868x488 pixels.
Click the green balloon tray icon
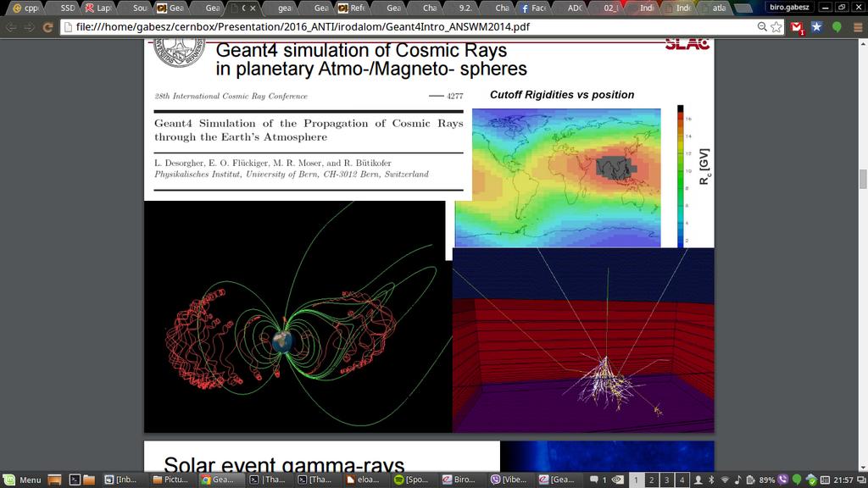pyautogui.click(x=797, y=480)
